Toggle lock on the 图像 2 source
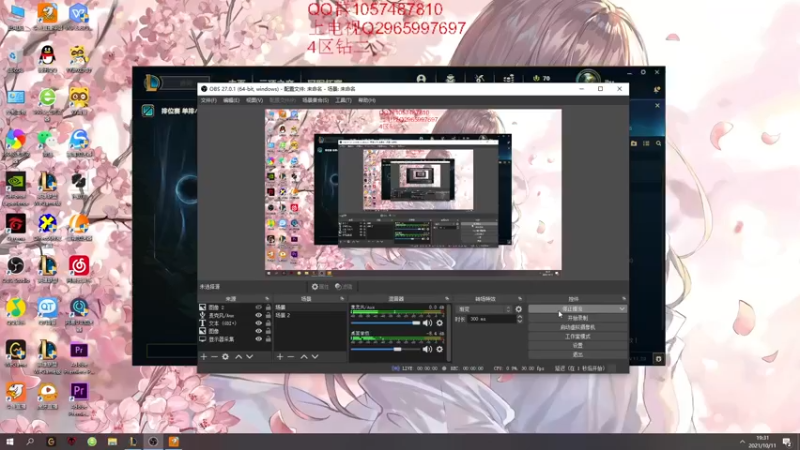800x450 pixels. 268,308
